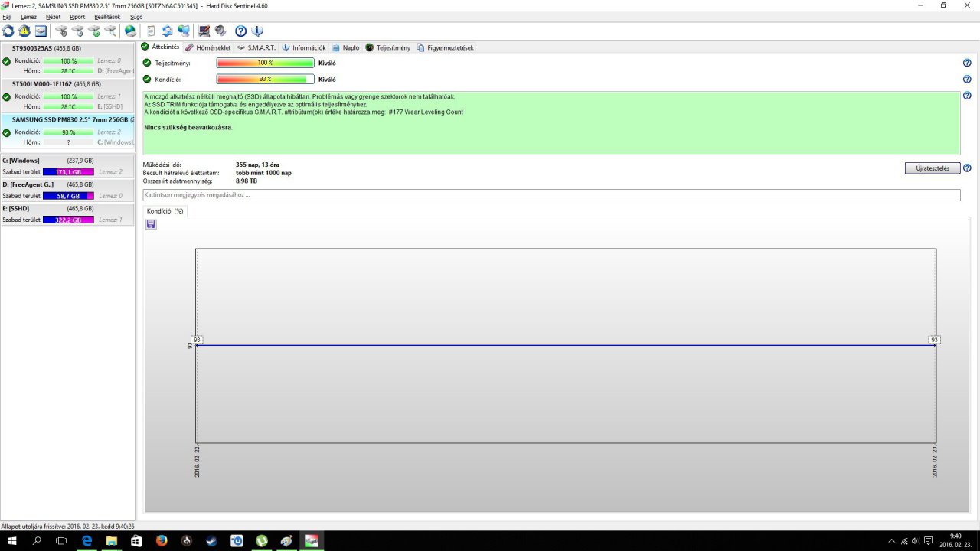Open the Riport menu
The height and width of the screenshot is (551, 980).
coord(77,16)
